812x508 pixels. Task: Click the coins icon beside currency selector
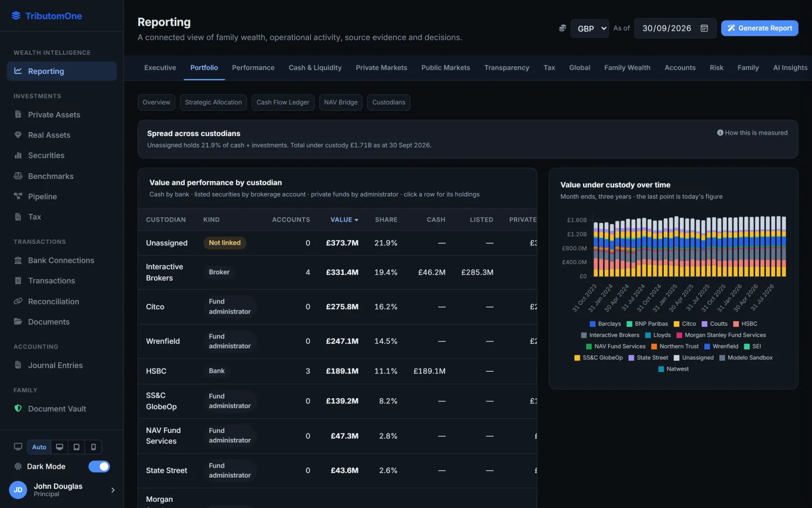coord(562,28)
